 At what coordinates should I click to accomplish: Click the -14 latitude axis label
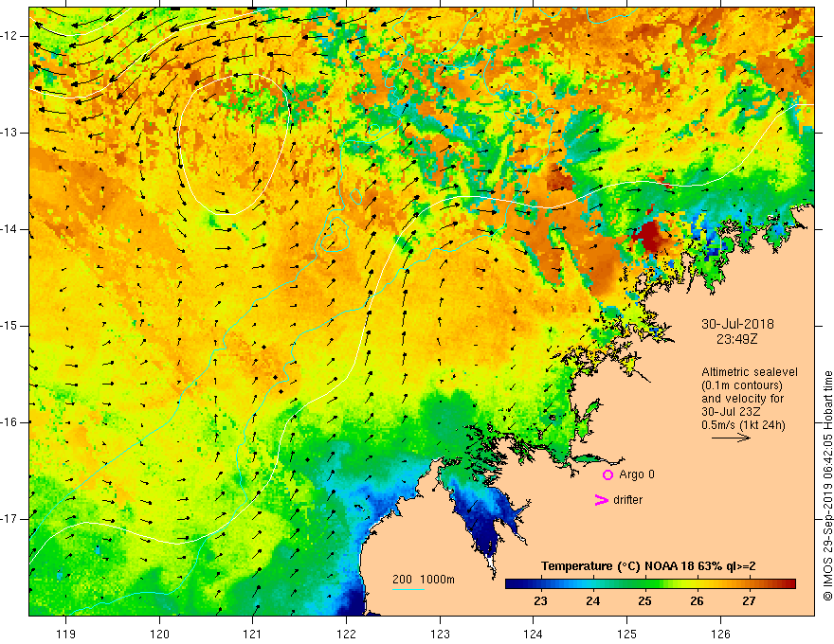click(10, 229)
